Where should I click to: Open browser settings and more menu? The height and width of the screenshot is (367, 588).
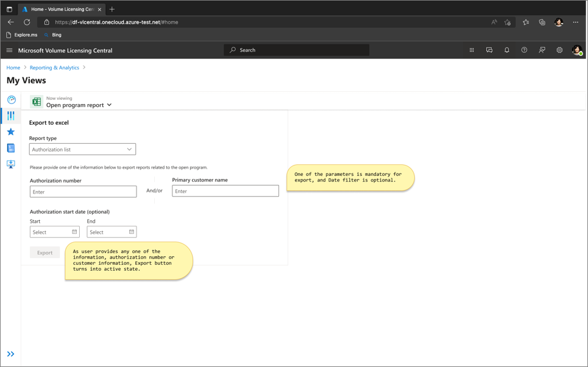tap(576, 22)
